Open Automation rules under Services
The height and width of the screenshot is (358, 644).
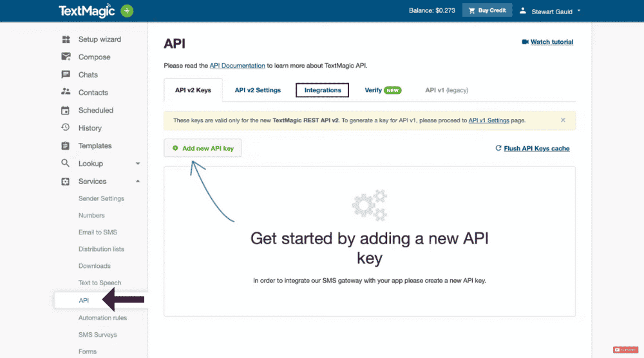click(x=102, y=317)
